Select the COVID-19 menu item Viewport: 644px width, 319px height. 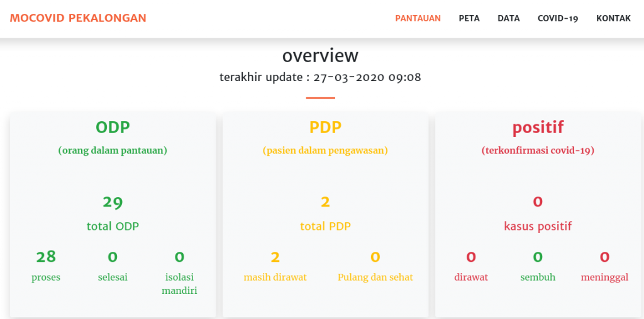(x=557, y=18)
